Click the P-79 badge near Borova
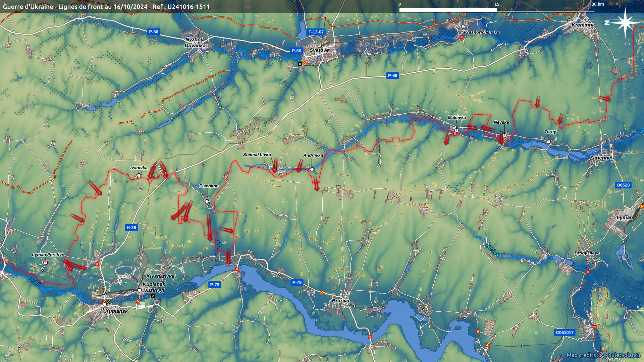This screenshot has height=362, width=644. click(297, 282)
